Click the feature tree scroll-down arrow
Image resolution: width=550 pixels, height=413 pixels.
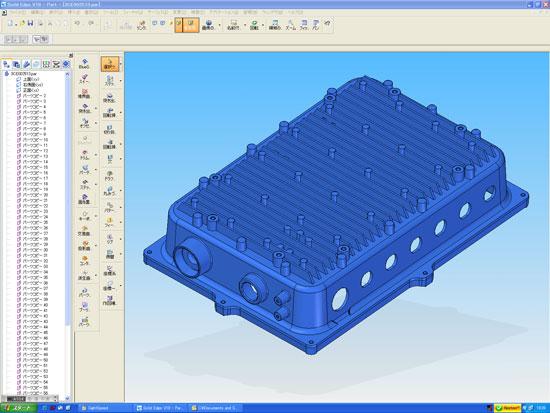click(x=67, y=399)
